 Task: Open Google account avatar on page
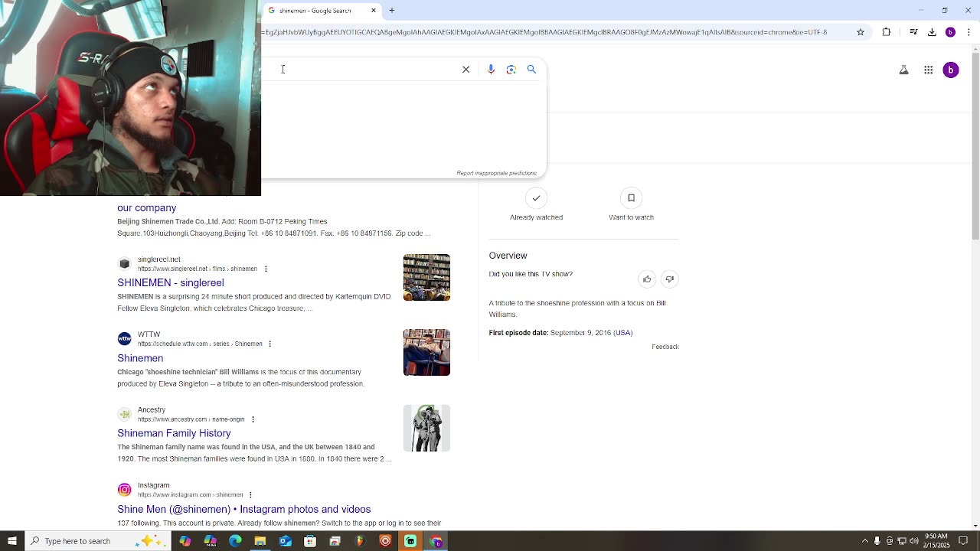(951, 70)
